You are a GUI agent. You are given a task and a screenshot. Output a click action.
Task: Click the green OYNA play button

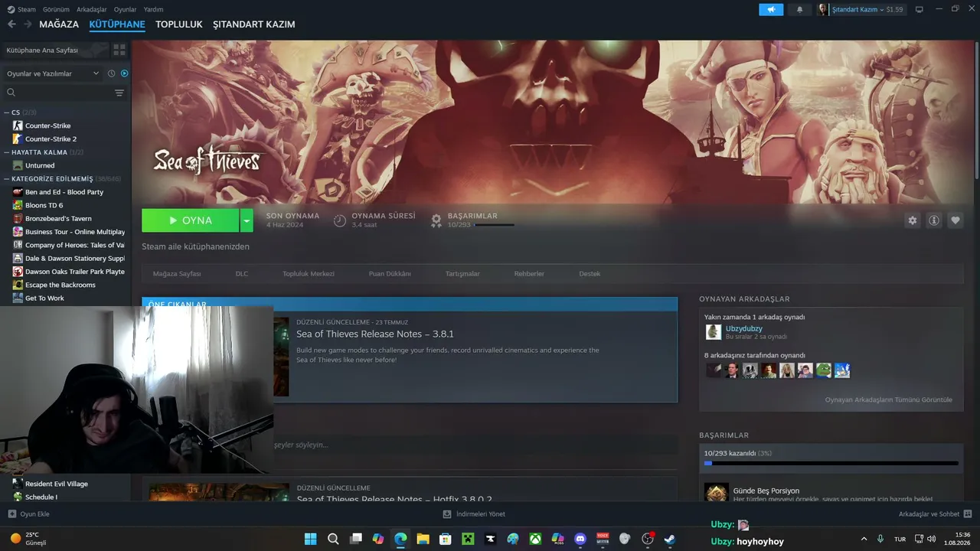point(191,220)
